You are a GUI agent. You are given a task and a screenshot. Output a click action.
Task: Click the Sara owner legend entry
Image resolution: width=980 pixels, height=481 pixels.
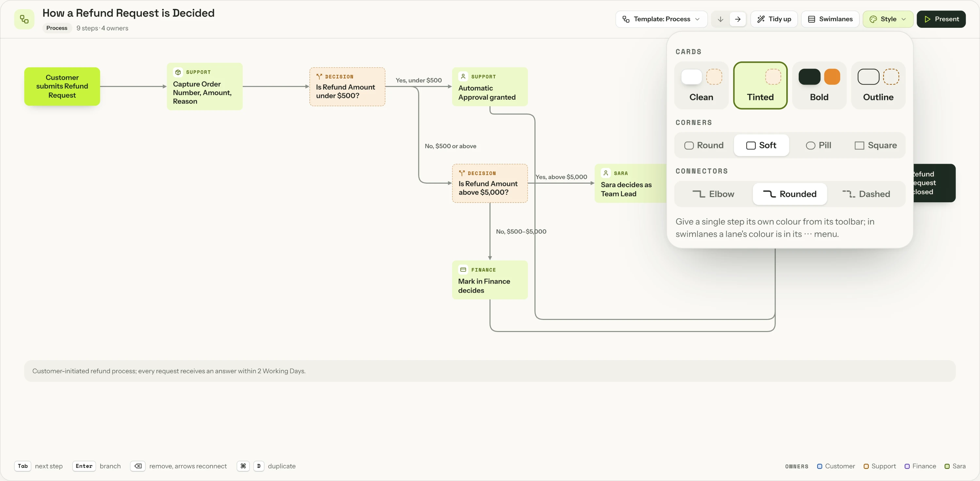pos(955,466)
